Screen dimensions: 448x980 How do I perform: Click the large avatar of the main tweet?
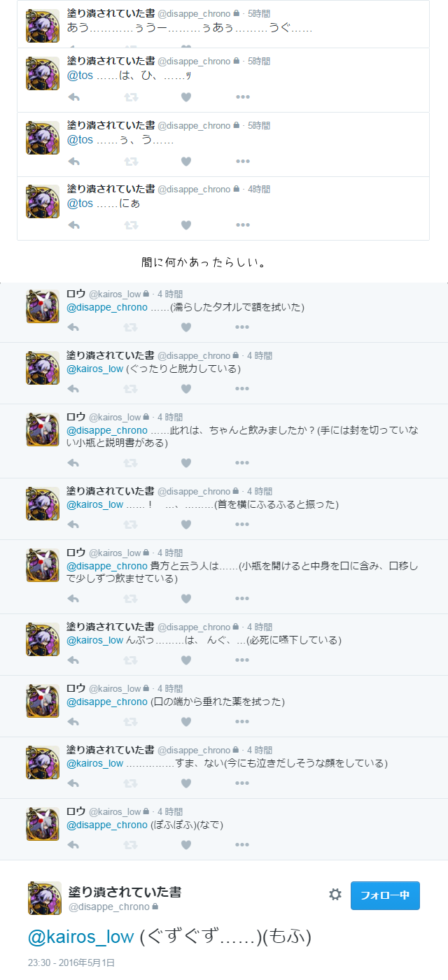click(45, 898)
